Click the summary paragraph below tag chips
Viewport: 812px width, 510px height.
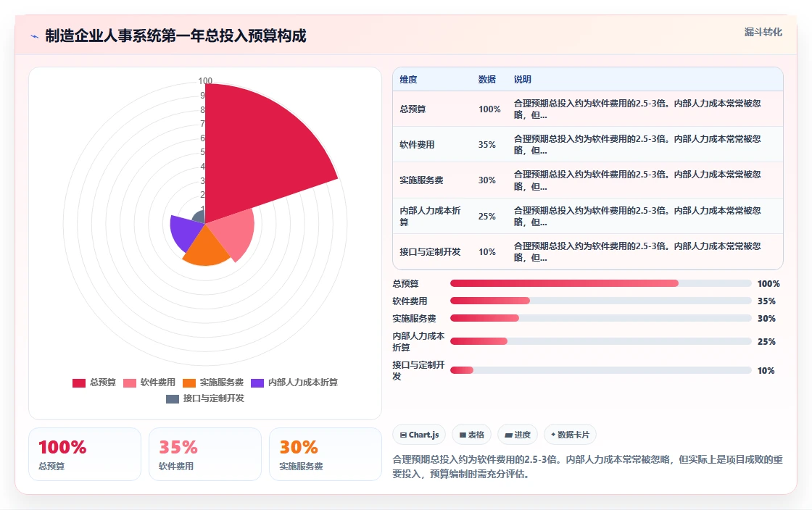tap(587, 467)
